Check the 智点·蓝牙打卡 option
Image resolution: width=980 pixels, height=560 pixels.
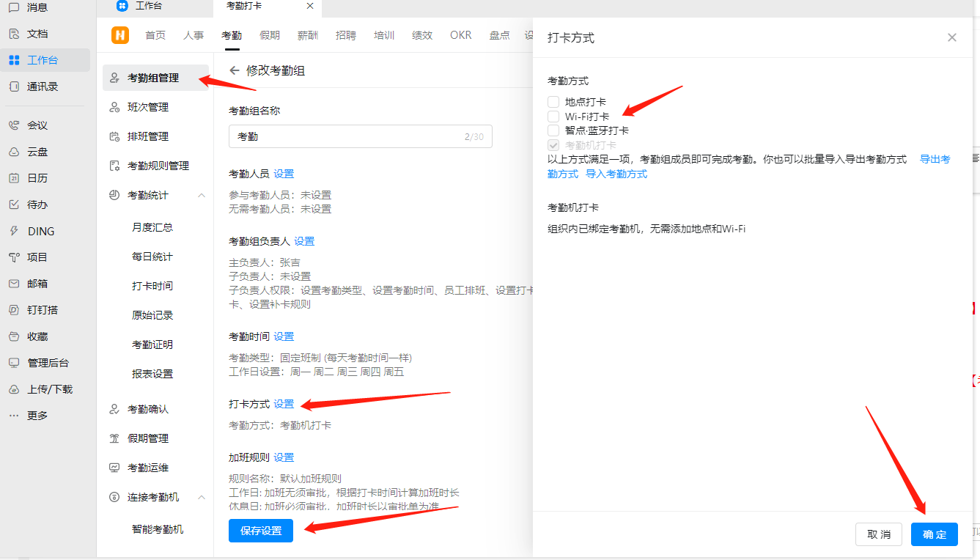pyautogui.click(x=553, y=130)
